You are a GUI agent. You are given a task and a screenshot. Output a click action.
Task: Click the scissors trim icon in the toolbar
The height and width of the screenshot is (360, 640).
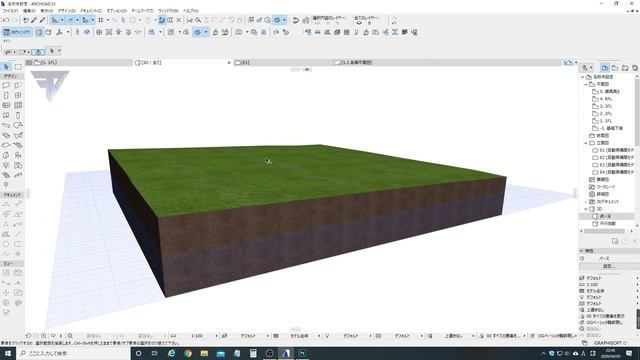point(189,20)
